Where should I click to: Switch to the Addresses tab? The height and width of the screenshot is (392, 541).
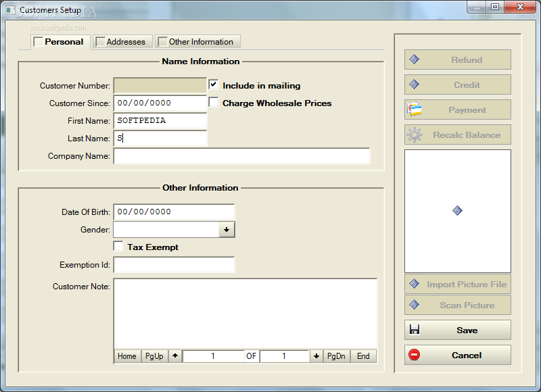pyautogui.click(x=122, y=42)
